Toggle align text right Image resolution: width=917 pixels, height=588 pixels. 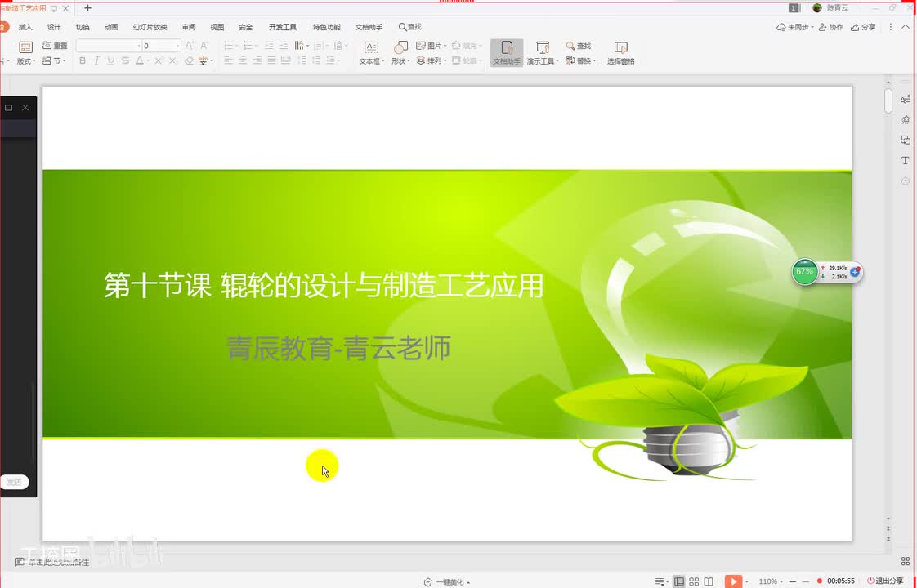(257, 60)
